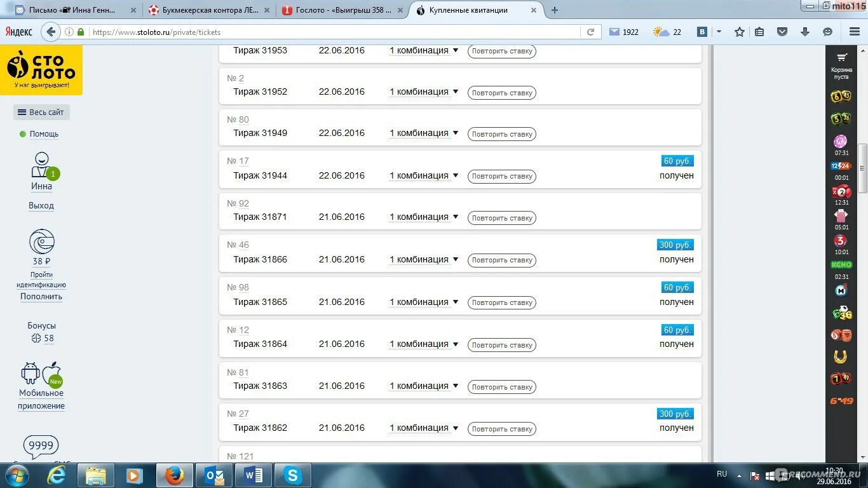The image size is (868, 488).
Task: Open the red ball 3 lottery icon
Action: pos(841,241)
